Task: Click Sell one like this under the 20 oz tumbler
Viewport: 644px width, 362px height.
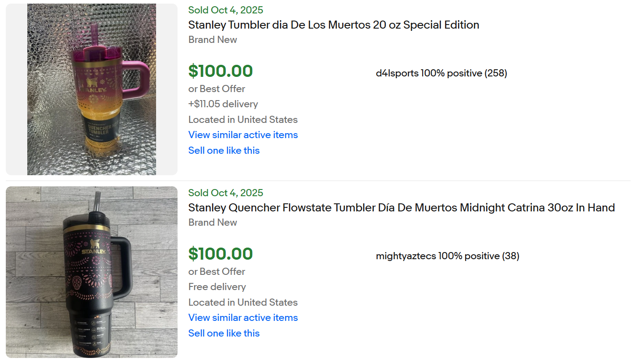Action: (224, 151)
